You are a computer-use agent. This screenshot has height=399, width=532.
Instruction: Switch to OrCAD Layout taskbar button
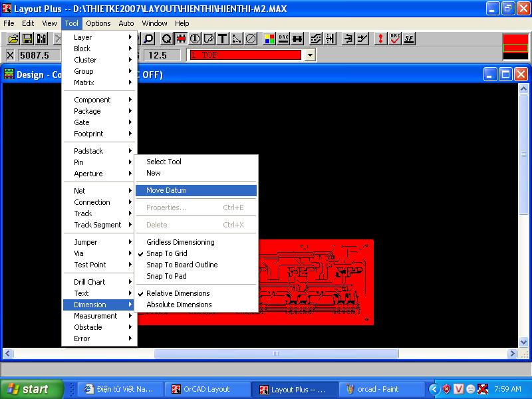pyautogui.click(x=207, y=389)
